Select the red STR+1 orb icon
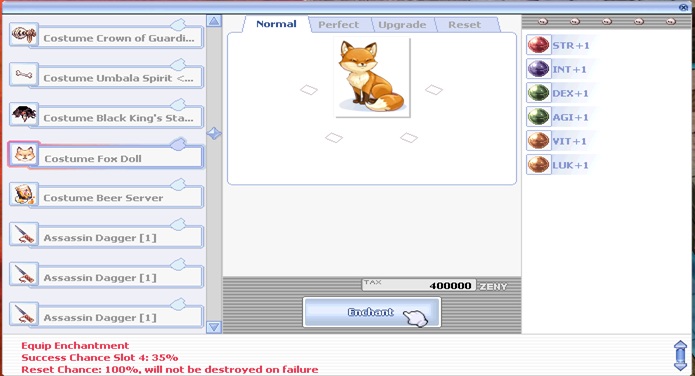The image size is (695, 376). (x=539, y=45)
